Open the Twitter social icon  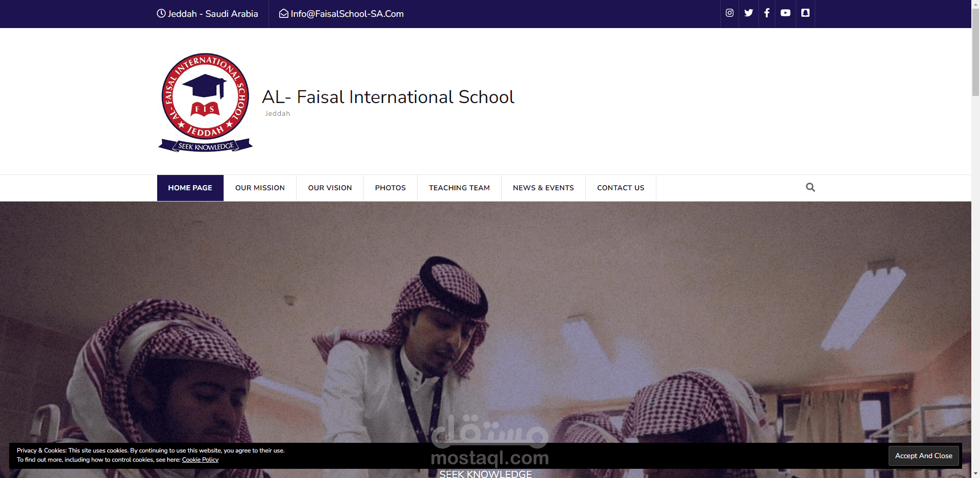(x=748, y=13)
